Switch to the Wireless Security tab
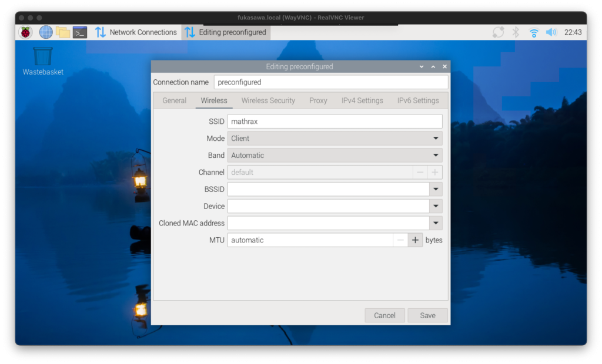Screen dimensions: 602x364 click(268, 100)
